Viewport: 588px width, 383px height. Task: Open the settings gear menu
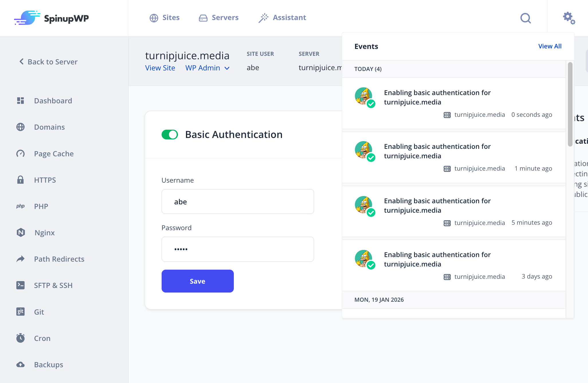click(x=569, y=18)
